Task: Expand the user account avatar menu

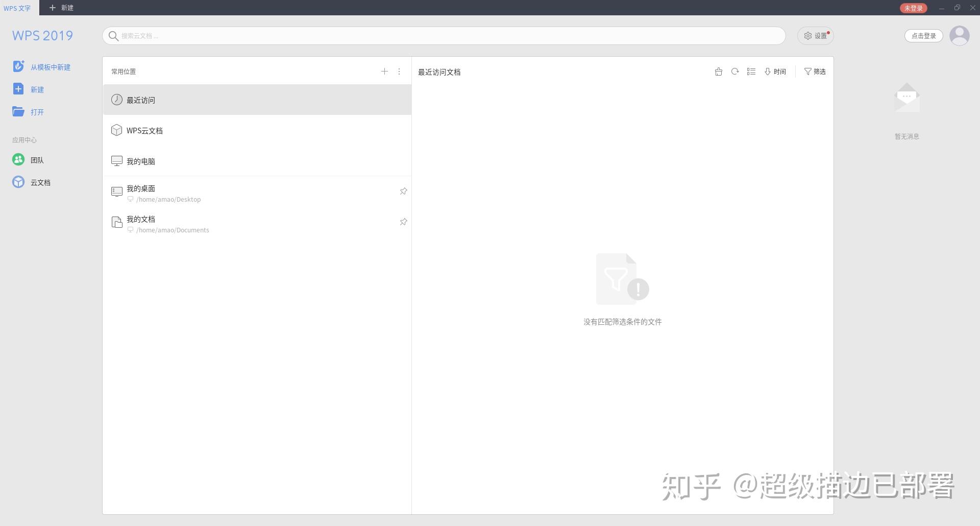Action: tap(960, 36)
